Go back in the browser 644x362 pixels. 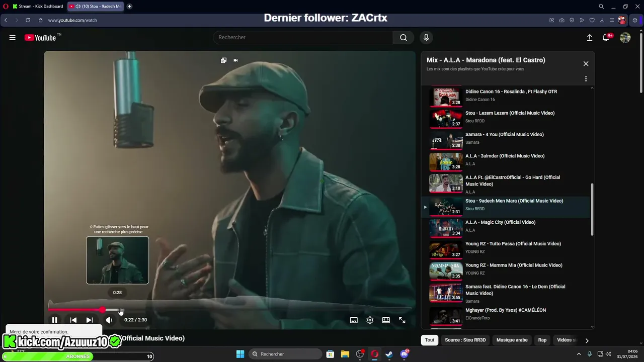point(6,20)
